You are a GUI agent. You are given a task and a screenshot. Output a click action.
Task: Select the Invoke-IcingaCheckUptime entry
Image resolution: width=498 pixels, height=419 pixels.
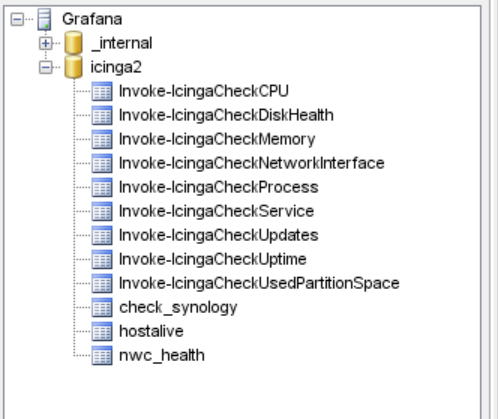213,259
